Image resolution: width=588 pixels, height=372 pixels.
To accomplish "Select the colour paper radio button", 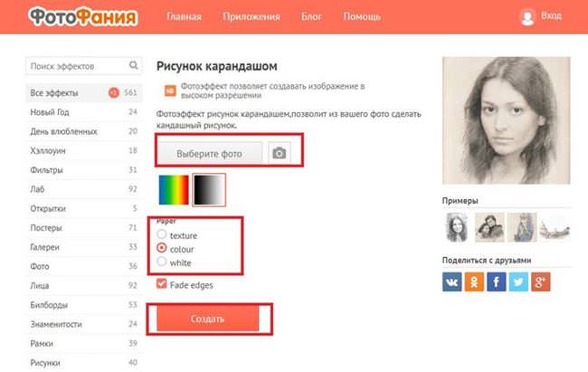I will [x=162, y=248].
